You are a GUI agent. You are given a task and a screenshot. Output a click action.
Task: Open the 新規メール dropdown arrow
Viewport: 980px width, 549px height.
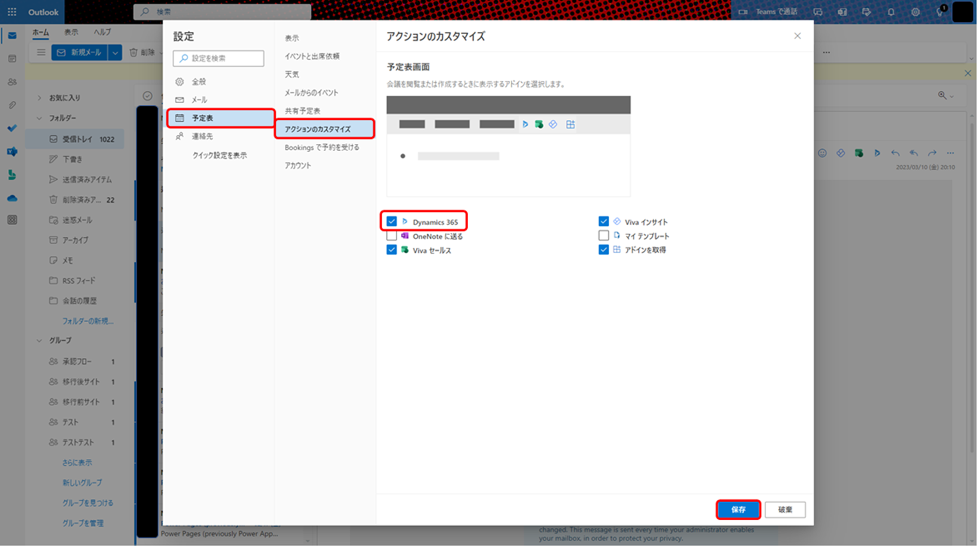coord(115,53)
